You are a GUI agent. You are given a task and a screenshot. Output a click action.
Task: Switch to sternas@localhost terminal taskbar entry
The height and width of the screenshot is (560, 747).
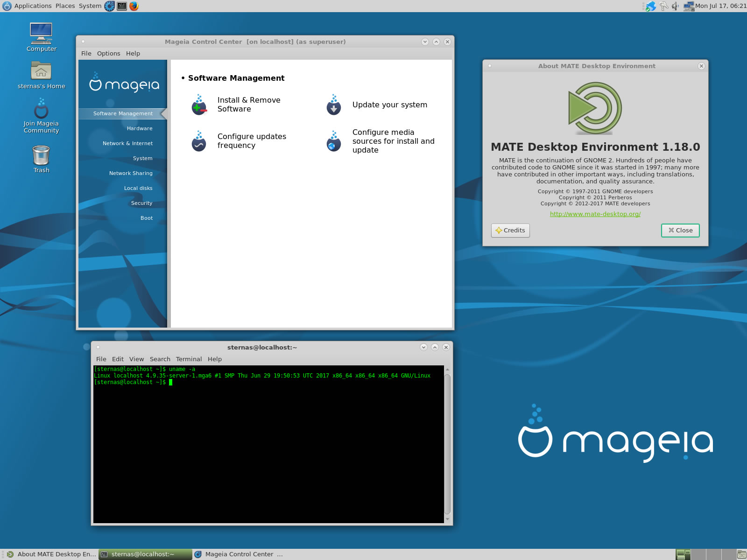[x=146, y=554]
